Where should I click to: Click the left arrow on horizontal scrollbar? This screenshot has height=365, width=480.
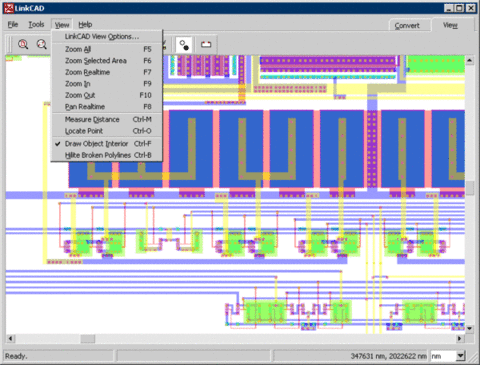pos(10,339)
